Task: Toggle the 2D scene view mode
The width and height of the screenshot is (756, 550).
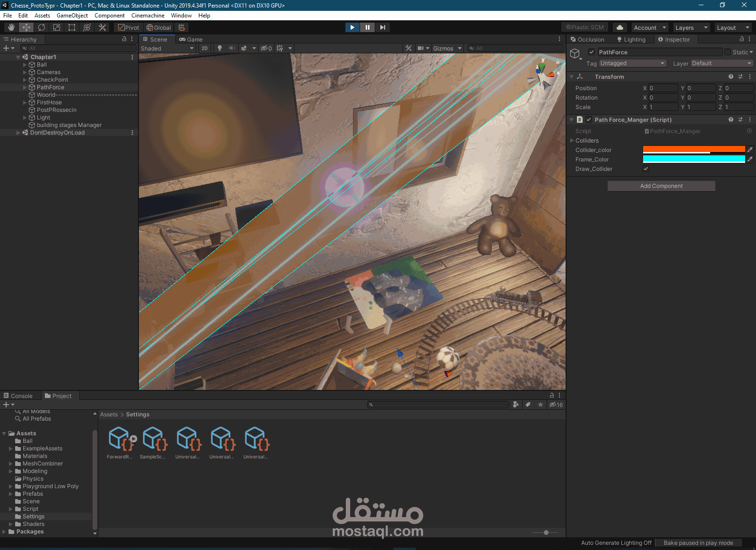Action: click(x=205, y=48)
